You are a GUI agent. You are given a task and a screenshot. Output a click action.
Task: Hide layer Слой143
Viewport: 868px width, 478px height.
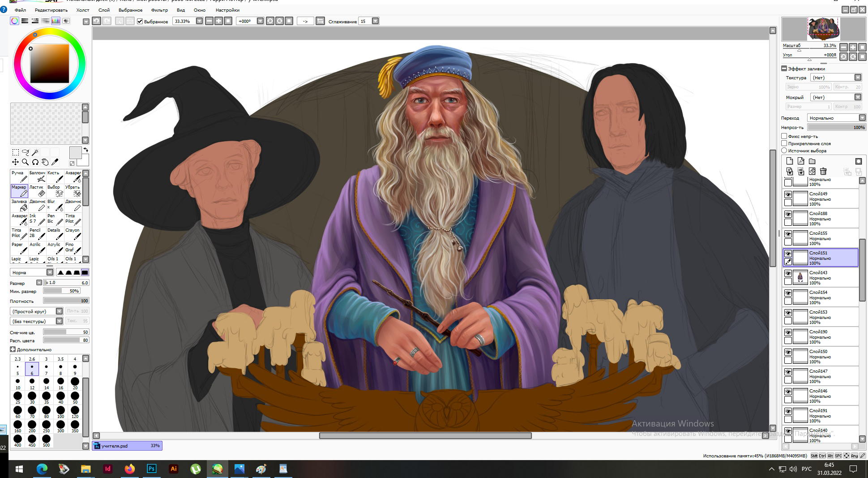point(788,274)
